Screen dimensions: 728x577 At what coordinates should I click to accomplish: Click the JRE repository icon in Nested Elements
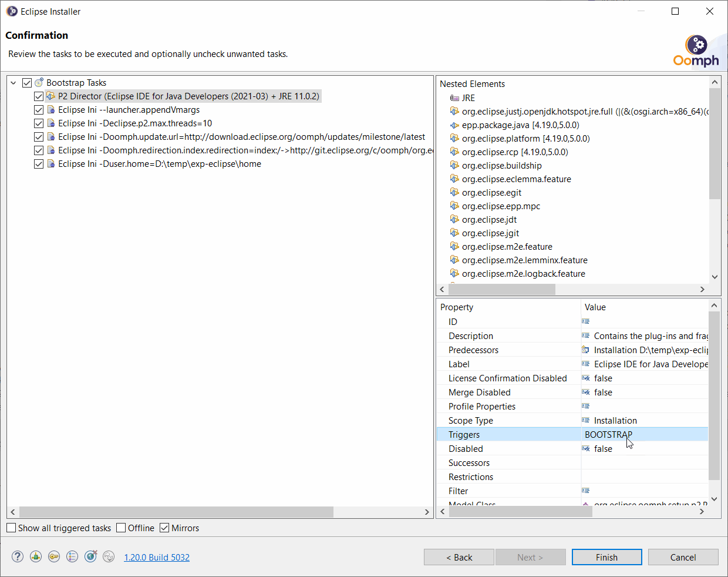pyautogui.click(x=454, y=98)
